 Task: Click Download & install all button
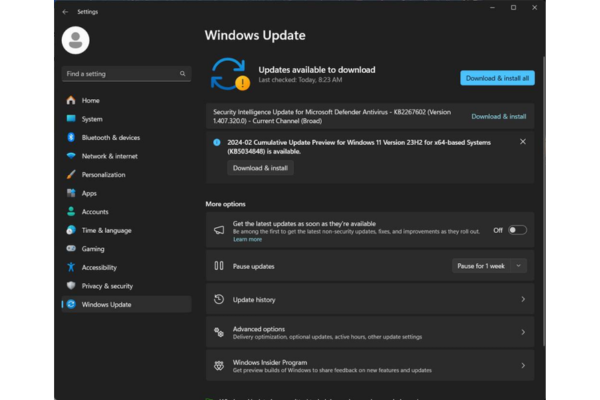pyautogui.click(x=497, y=78)
